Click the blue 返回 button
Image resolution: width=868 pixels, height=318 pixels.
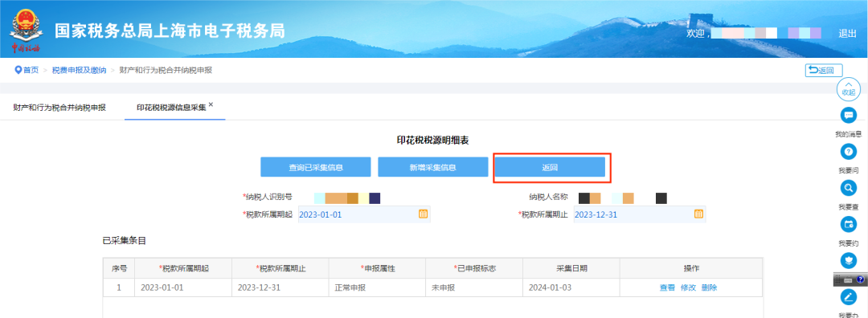[x=550, y=167]
